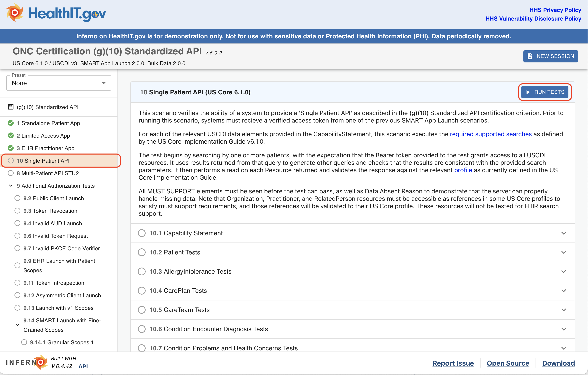Click status circle for 9.2 Public Client Launch

(17, 198)
